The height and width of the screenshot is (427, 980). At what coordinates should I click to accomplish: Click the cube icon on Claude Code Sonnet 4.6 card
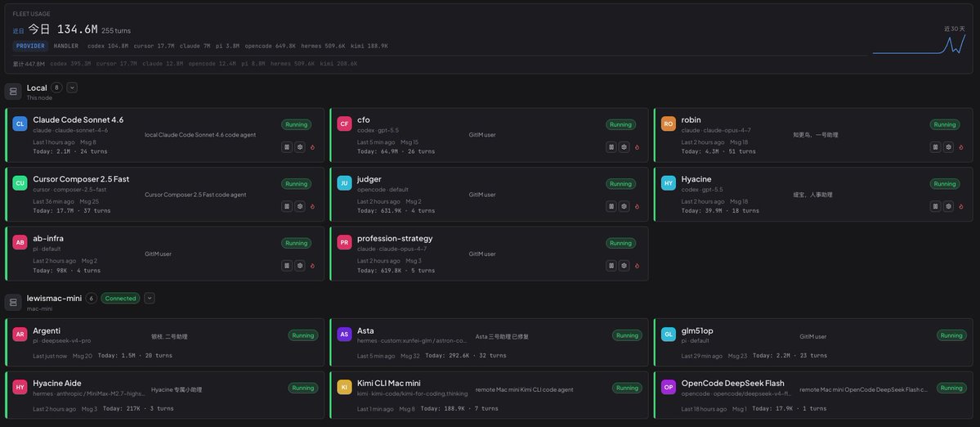click(300, 147)
